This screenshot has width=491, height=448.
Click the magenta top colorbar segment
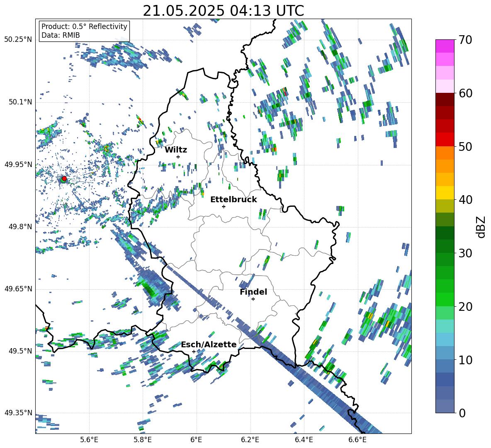click(445, 46)
